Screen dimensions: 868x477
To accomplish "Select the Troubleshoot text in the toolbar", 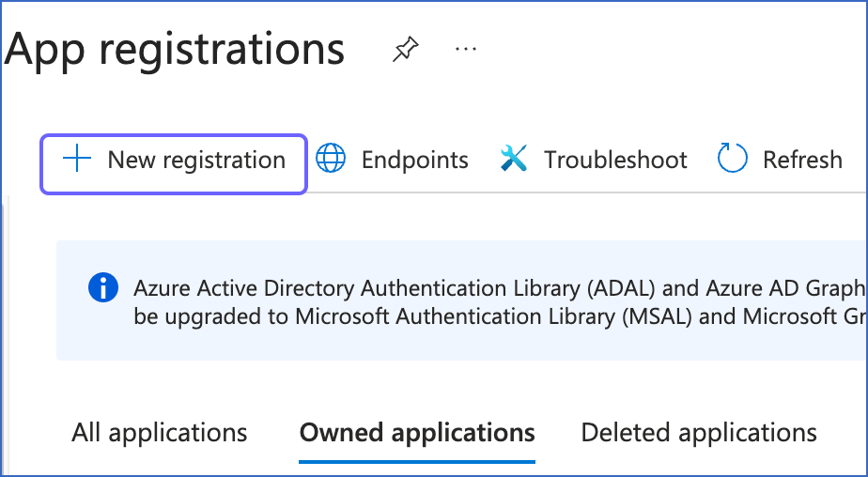I will 615,160.
